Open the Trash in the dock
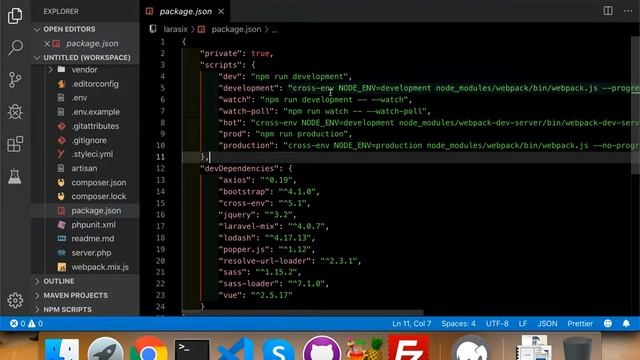Image resolution: width=640 pixels, height=360 pixels. tap(576, 349)
